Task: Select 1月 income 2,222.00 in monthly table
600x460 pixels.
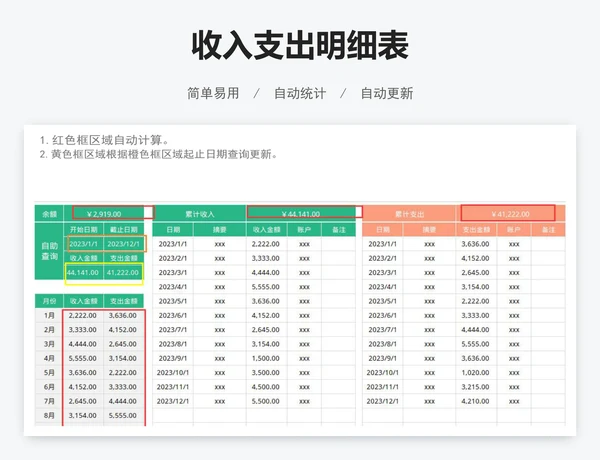Action: coord(83,315)
